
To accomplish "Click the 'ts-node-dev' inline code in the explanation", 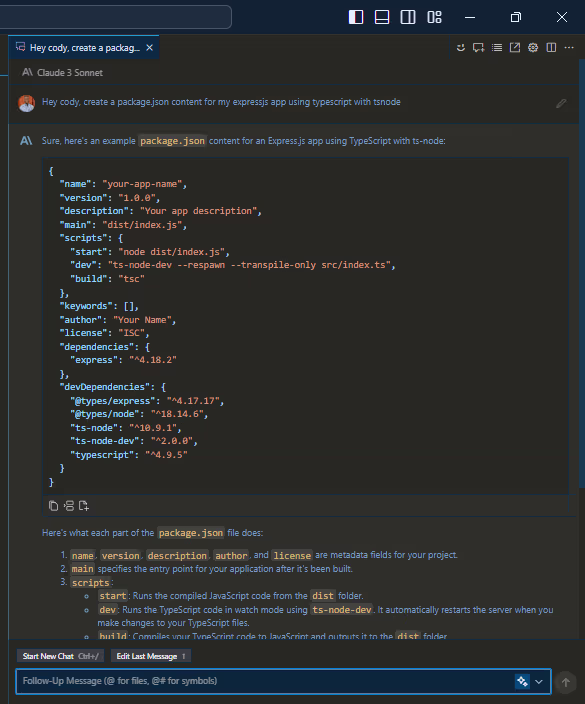I will 342,609.
